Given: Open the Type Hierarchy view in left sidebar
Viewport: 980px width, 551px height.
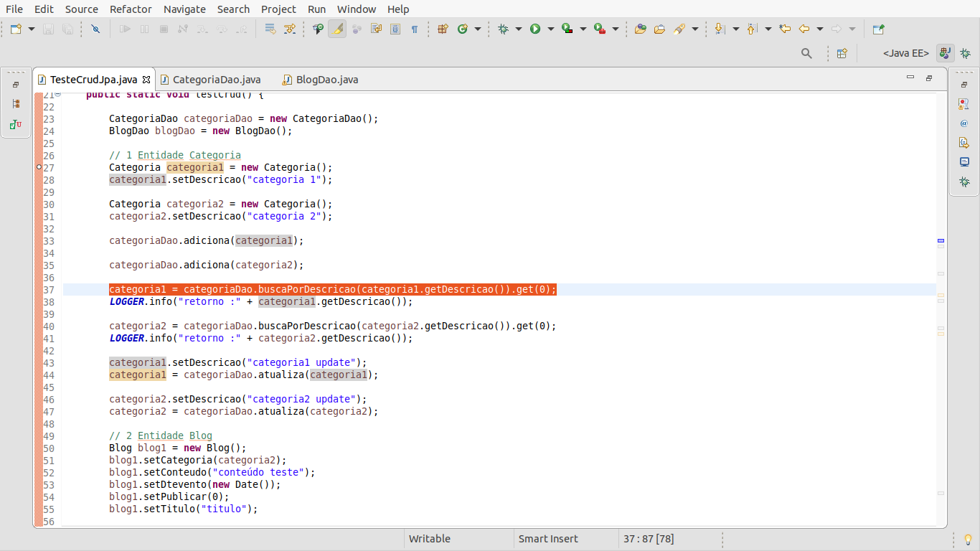Looking at the screenshot, I should point(16,104).
